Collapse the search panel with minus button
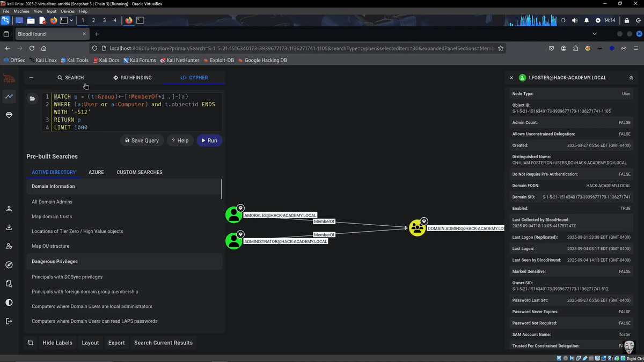The height and width of the screenshot is (362, 644). (x=31, y=78)
